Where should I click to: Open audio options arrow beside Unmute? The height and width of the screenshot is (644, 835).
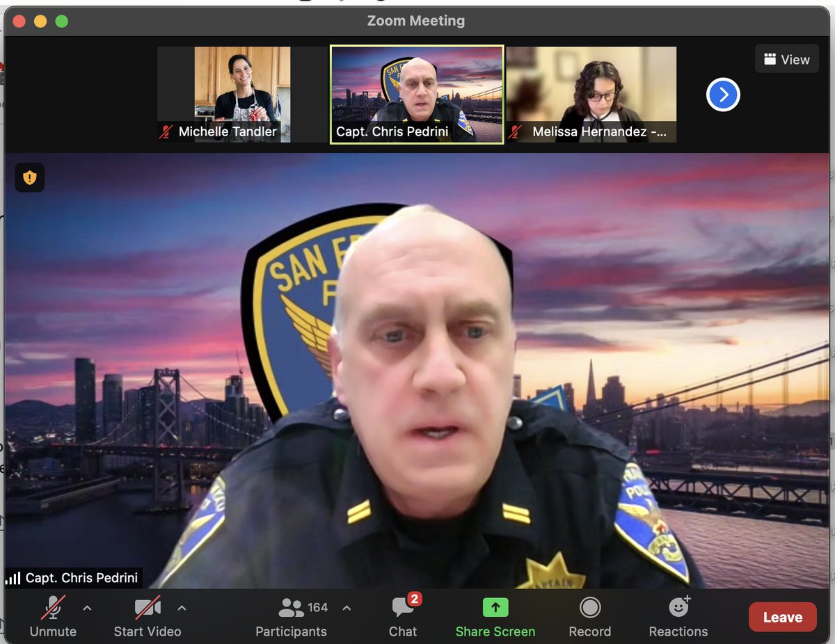click(x=87, y=608)
